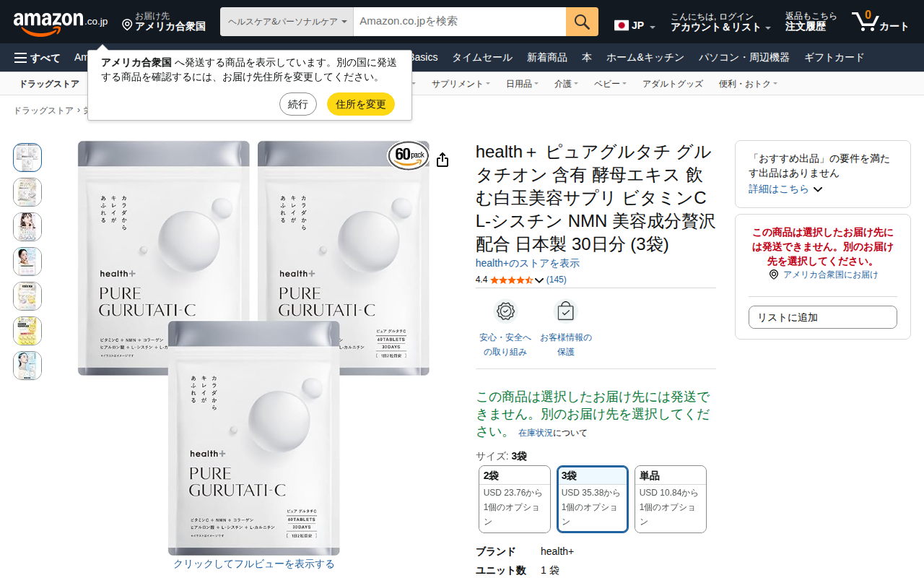Open the アダルトグッズ category
The height and width of the screenshot is (578, 924).
tap(673, 84)
